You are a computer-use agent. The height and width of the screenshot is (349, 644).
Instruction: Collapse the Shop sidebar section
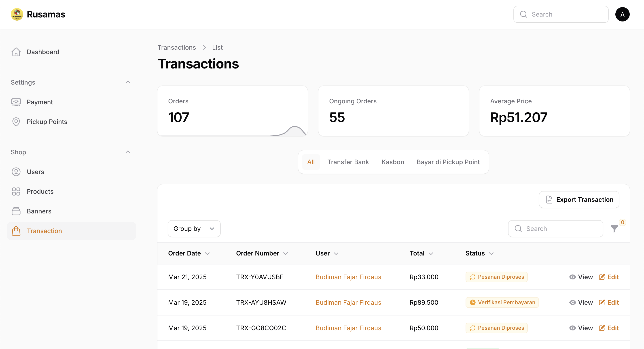tap(128, 152)
